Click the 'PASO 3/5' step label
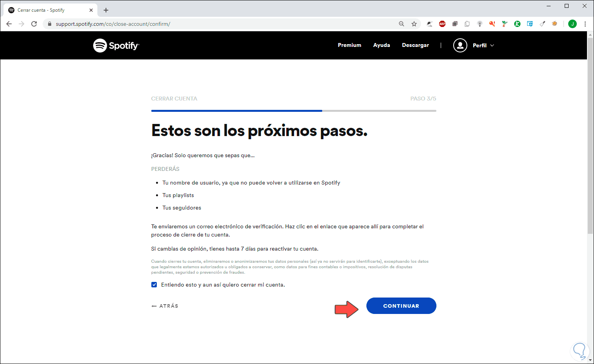The width and height of the screenshot is (594, 364). coord(423,99)
